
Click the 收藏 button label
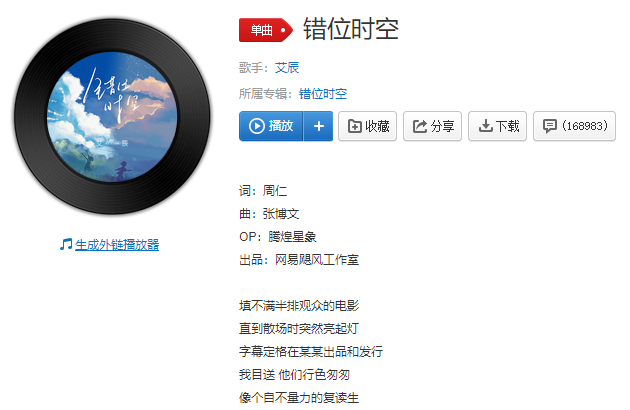377,126
